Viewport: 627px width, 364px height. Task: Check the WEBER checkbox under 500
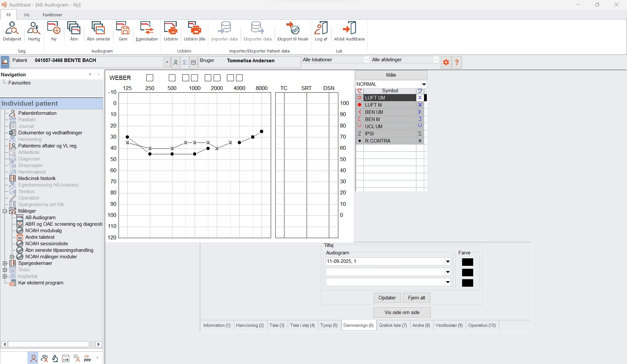[x=172, y=78]
